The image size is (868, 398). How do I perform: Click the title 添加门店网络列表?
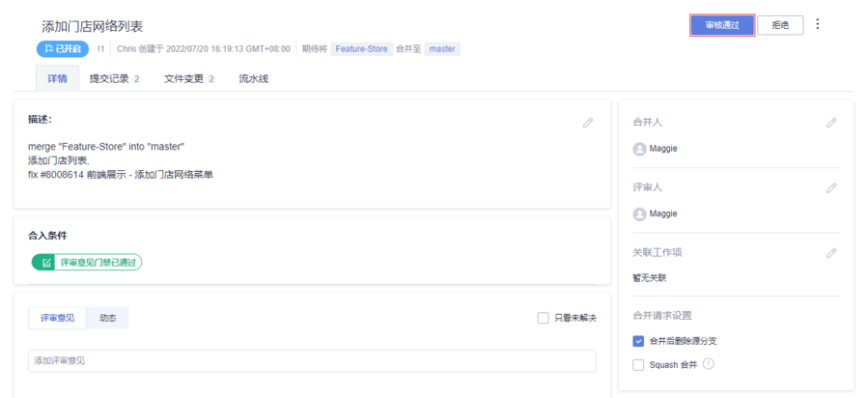(x=93, y=26)
